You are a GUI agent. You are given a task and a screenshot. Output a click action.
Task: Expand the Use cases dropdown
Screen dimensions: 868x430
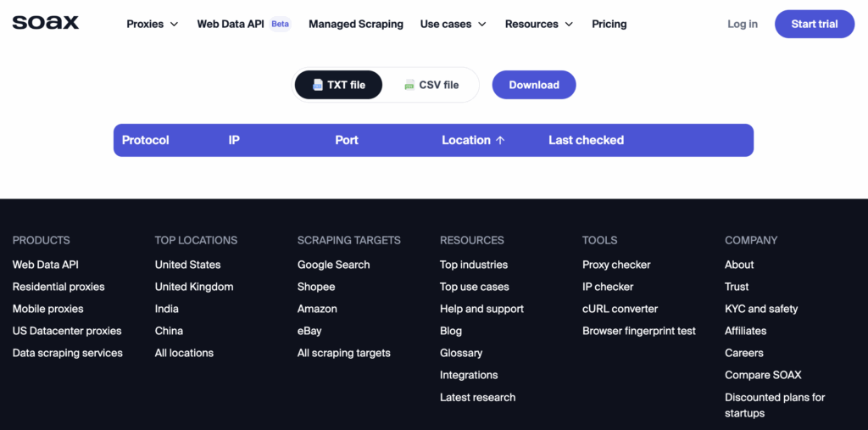(453, 24)
